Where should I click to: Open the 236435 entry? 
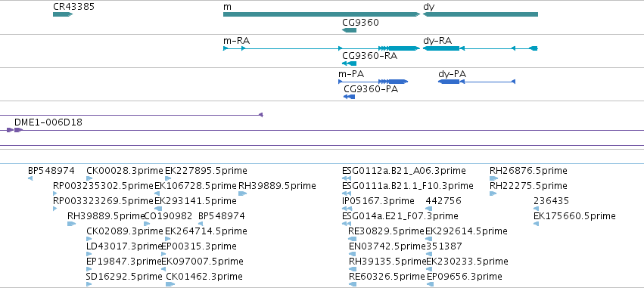(x=551, y=201)
